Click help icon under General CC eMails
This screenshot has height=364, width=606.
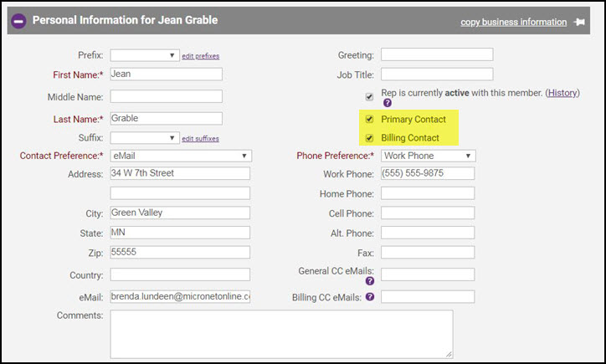coord(369,282)
